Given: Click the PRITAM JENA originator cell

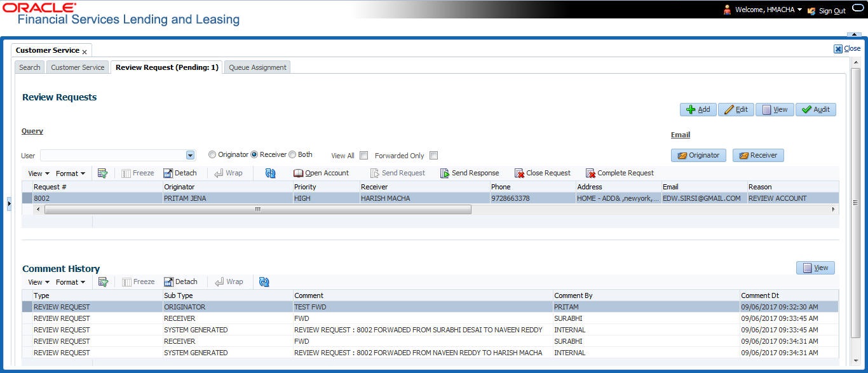Looking at the screenshot, I should [x=227, y=198].
